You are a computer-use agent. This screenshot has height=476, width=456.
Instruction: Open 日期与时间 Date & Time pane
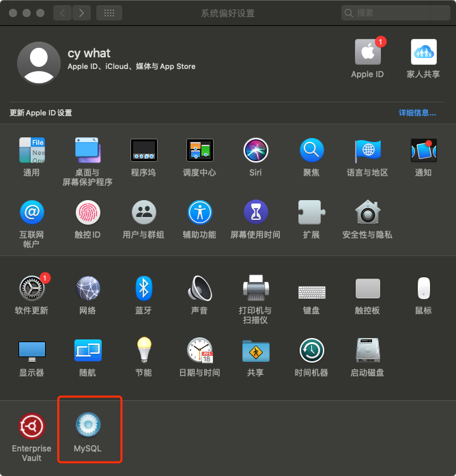199,350
